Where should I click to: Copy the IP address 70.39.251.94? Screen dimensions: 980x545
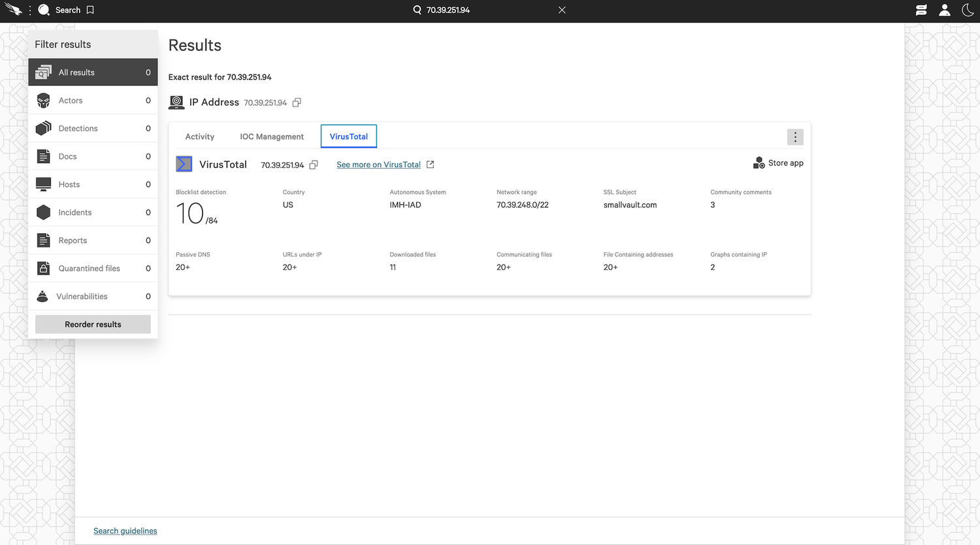[297, 102]
